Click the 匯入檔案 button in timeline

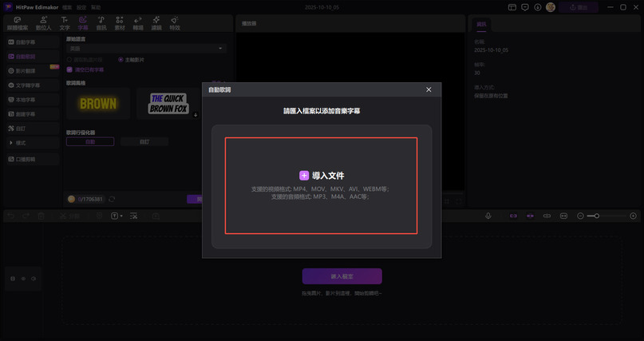(342, 276)
